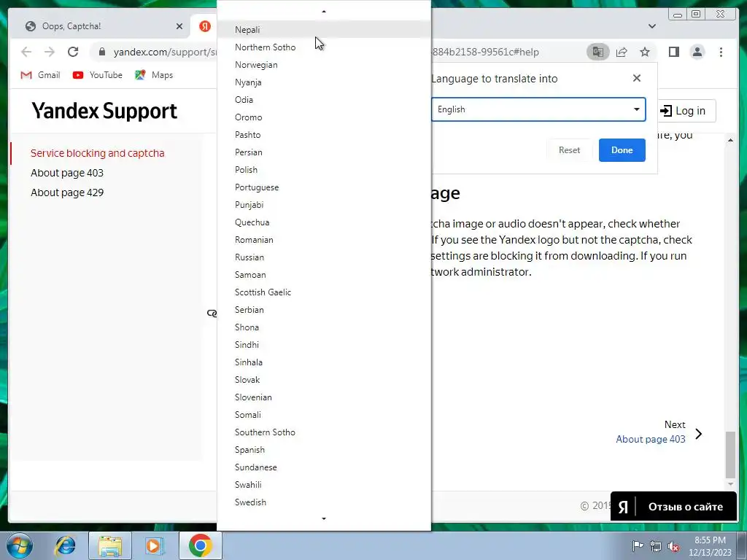View site information padlock icon
The image size is (747, 560).
(x=102, y=52)
